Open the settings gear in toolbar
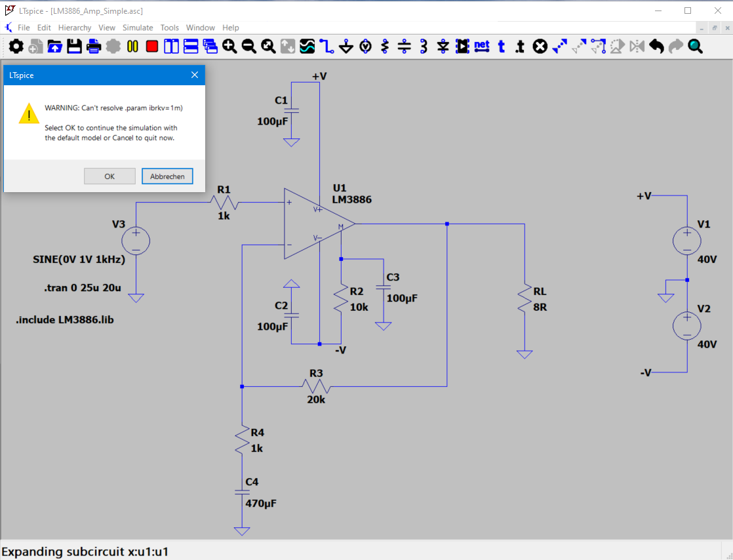Screen dimensions: 733x560 [x=16, y=47]
